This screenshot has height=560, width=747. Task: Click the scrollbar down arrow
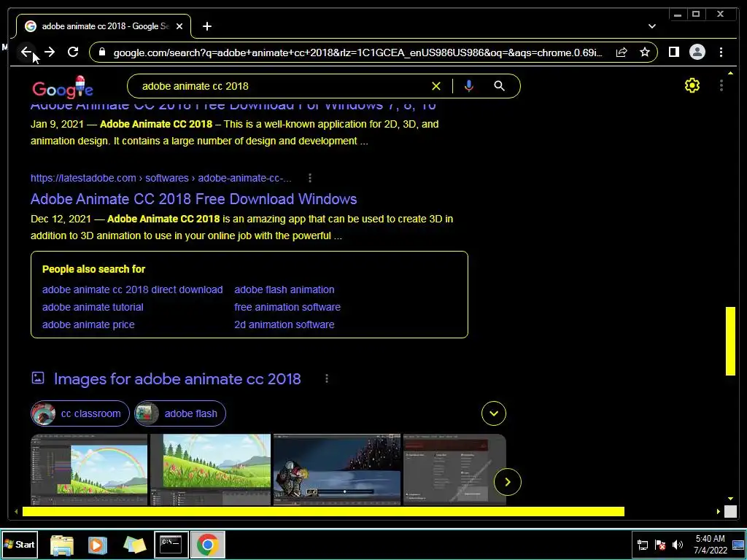[730, 499]
